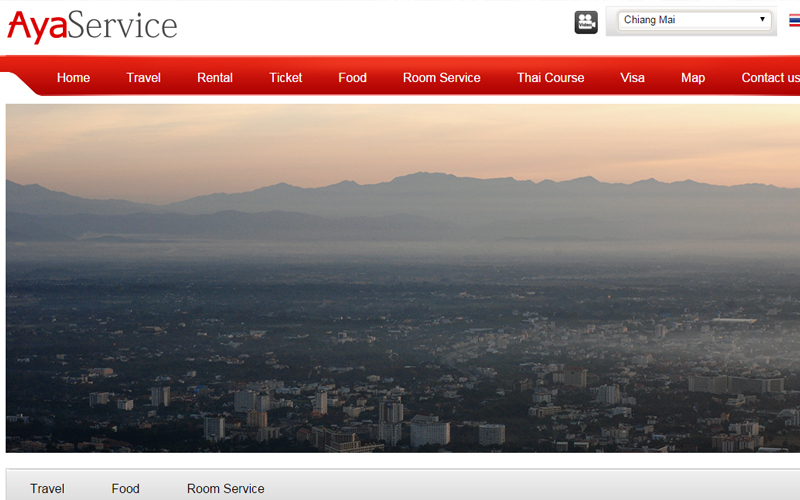Click the AyaService logo

92,26
